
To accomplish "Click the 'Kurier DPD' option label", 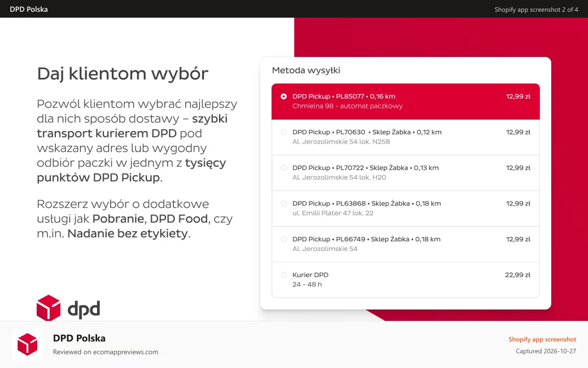I will 311,275.
